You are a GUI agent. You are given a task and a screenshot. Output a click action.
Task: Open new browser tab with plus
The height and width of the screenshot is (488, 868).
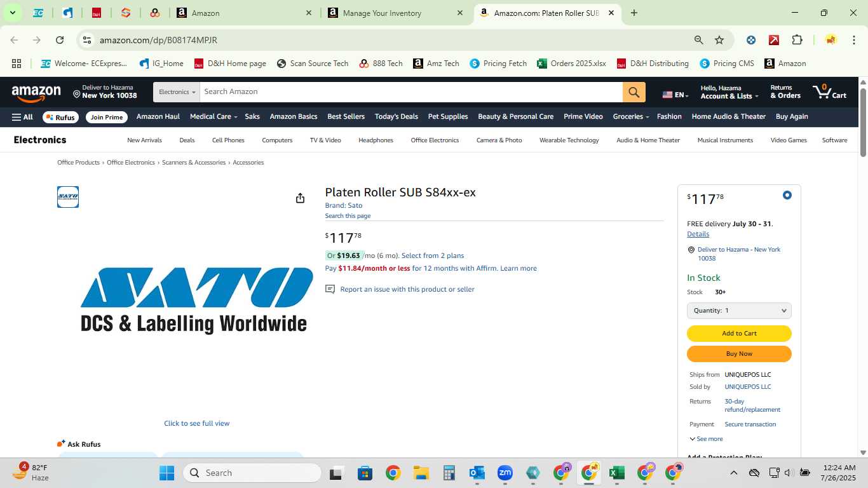[634, 13]
